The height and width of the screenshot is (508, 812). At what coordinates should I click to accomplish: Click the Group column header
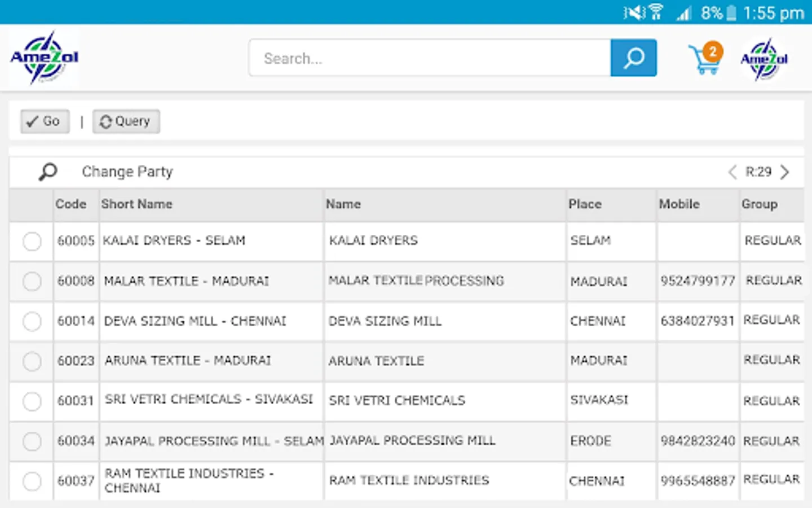(x=759, y=204)
